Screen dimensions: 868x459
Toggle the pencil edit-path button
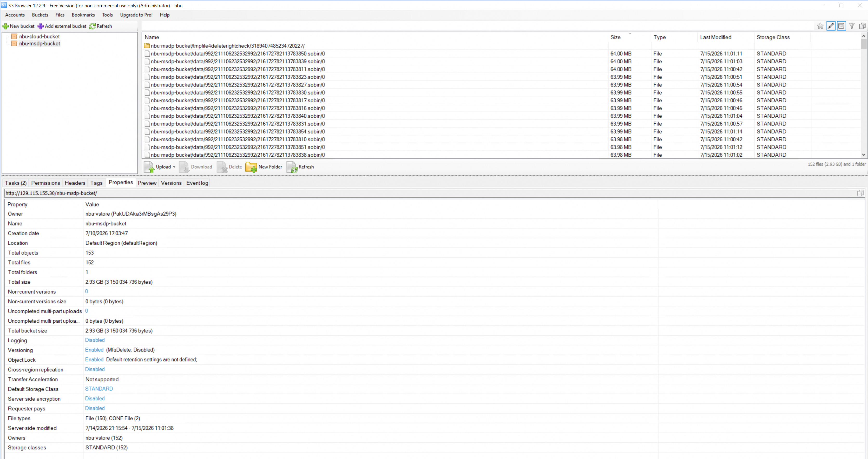(831, 26)
